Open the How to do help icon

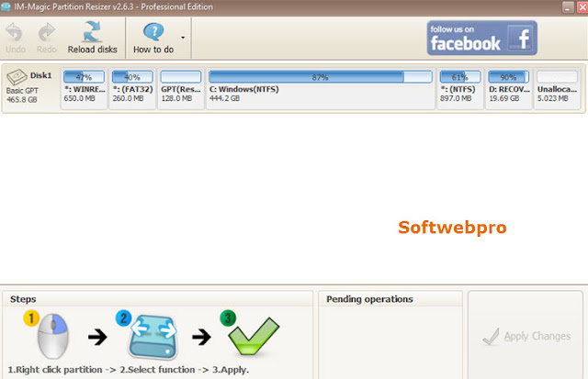pyautogui.click(x=153, y=32)
